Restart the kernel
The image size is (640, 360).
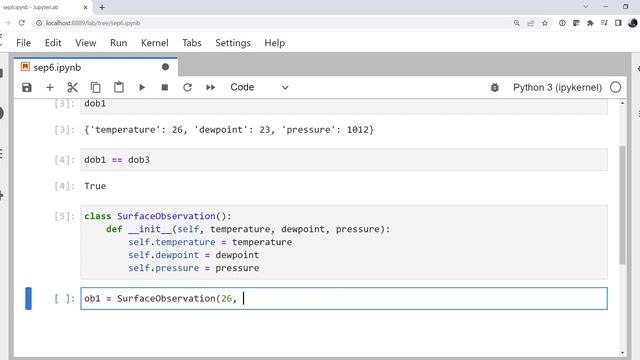pyautogui.click(x=187, y=87)
